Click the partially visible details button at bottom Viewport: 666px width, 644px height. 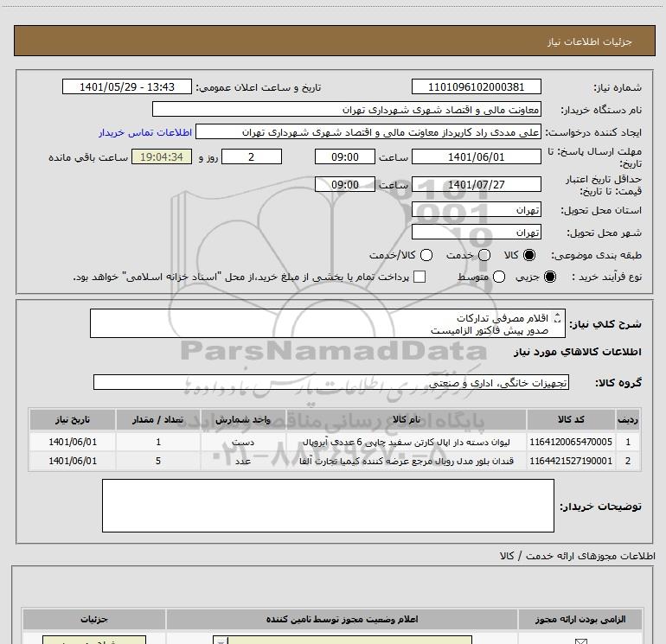94,640
